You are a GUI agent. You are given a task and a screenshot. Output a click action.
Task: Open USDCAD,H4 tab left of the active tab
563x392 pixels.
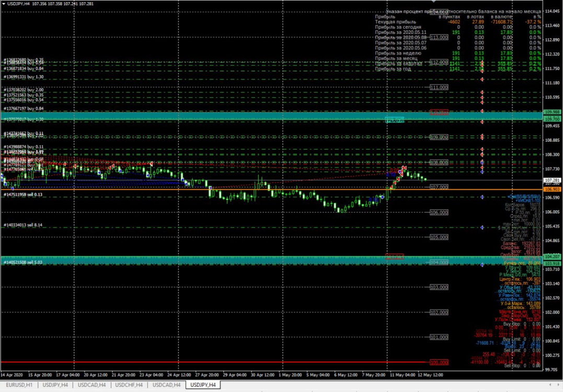[x=166, y=385]
